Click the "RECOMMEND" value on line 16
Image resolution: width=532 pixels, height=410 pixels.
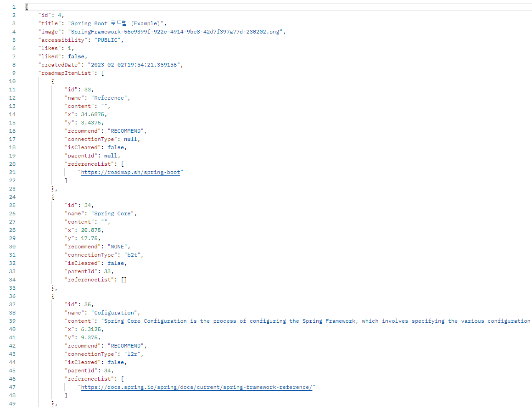[x=125, y=131]
